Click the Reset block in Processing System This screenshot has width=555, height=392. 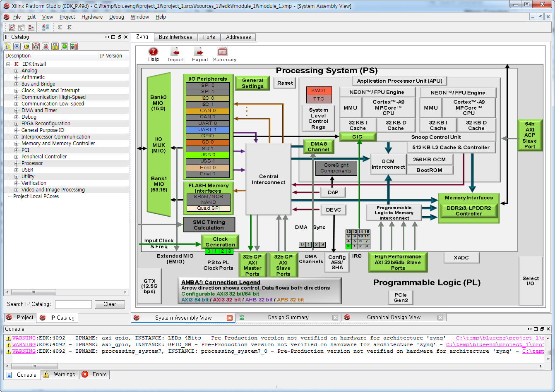click(x=285, y=83)
